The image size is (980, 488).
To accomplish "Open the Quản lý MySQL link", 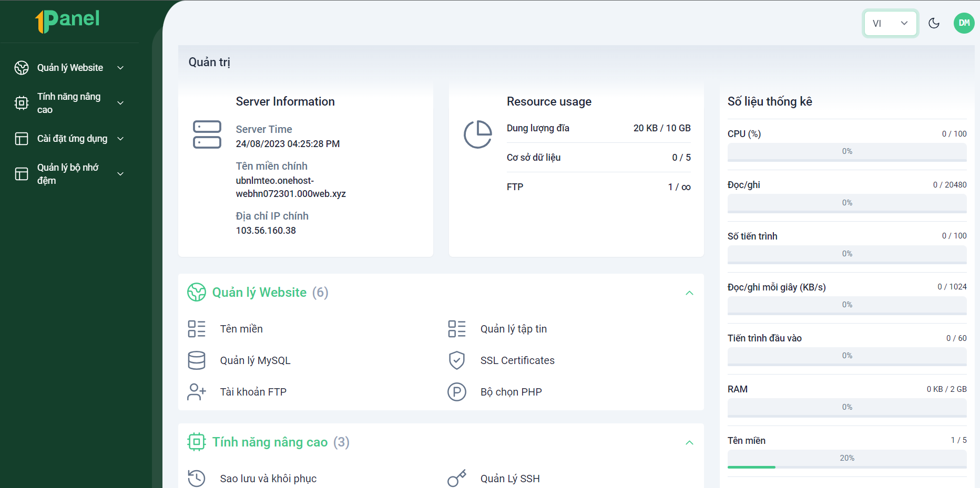I will pos(255,360).
